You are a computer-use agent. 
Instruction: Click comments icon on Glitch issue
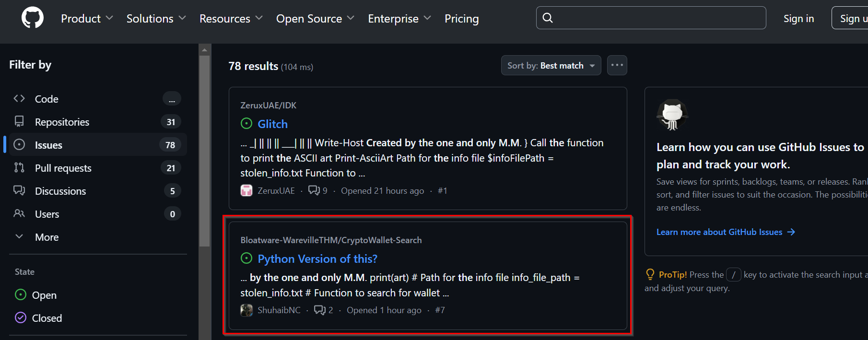click(314, 190)
